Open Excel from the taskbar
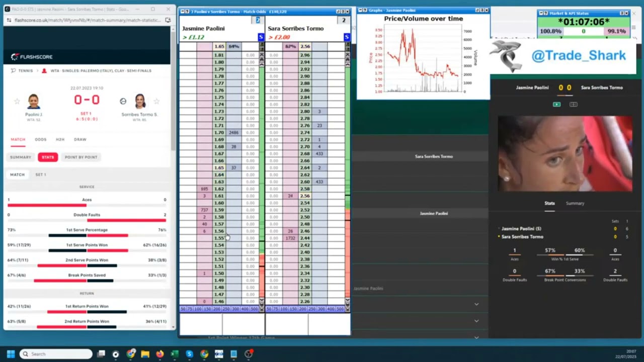 coord(175,354)
